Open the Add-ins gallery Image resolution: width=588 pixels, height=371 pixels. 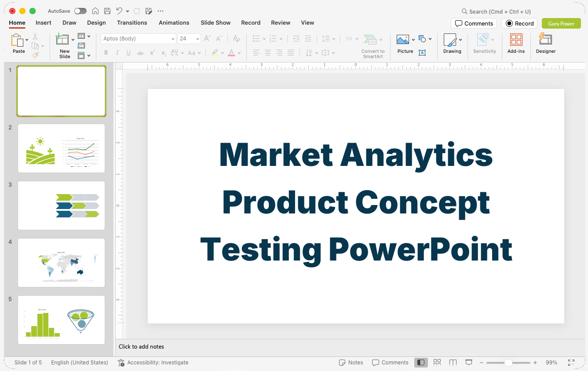point(516,44)
